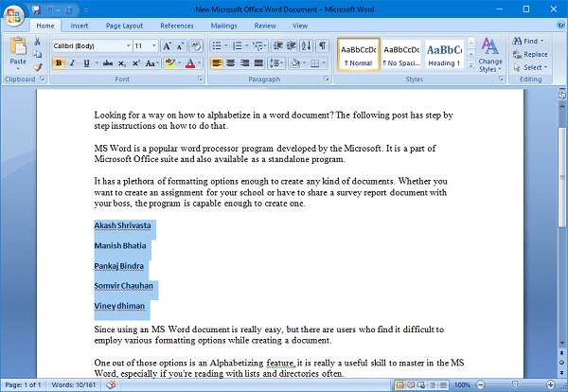Viewport: 568px width, 392px height.
Task: Toggle Italic formatting
Action: click(x=72, y=63)
